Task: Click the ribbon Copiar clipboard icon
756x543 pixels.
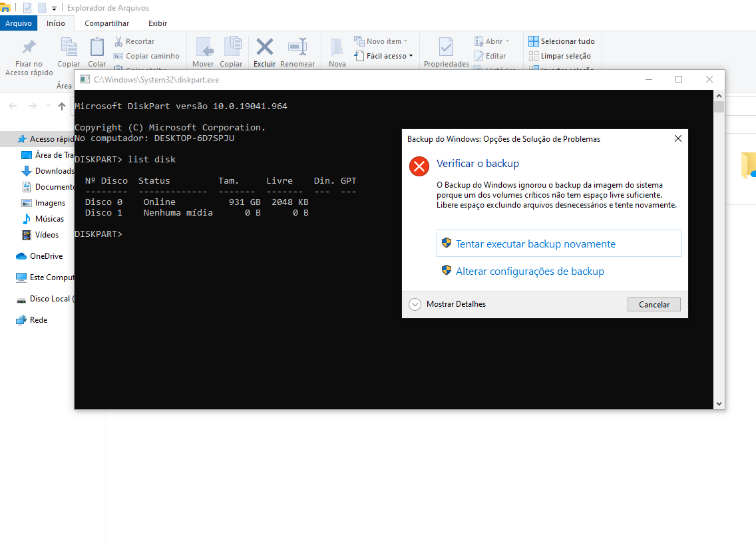Action: (69, 47)
